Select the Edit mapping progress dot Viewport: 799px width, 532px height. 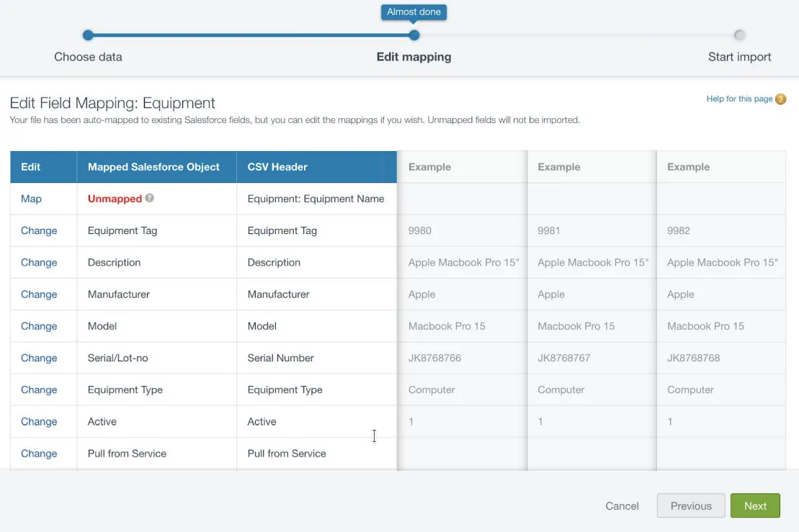[x=414, y=35]
